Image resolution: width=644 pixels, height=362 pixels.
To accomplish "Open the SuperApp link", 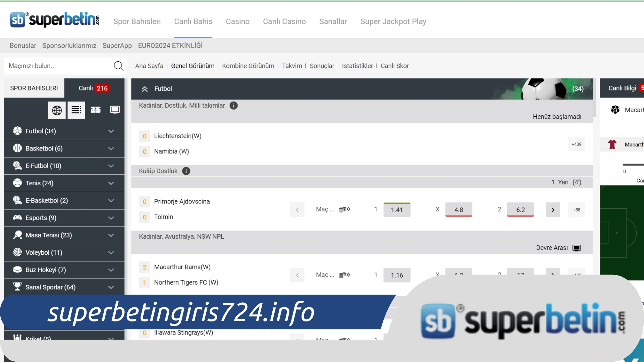I will click(x=117, y=46).
